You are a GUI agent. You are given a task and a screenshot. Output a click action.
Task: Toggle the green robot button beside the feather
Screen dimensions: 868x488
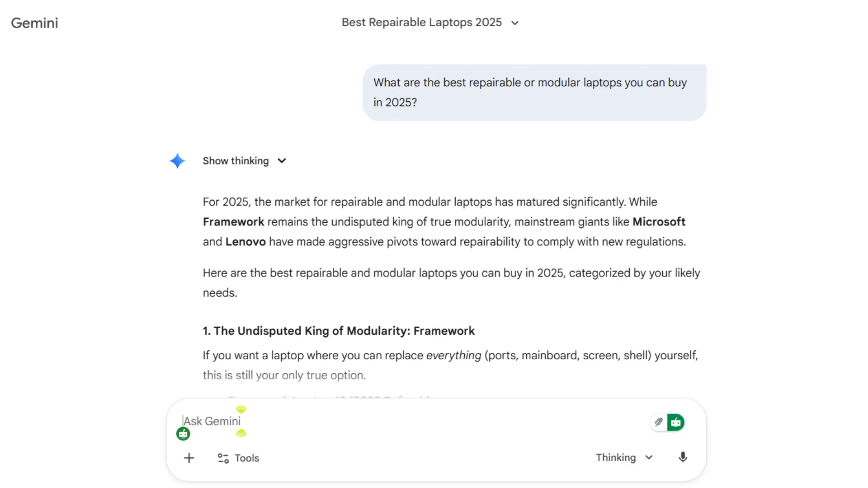click(676, 422)
